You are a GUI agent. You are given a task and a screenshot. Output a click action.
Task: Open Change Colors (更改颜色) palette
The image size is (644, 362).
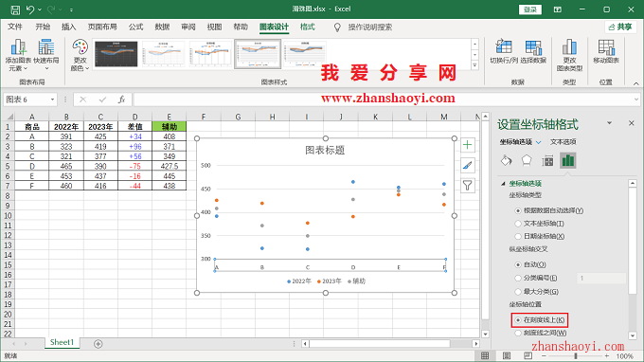click(80, 55)
